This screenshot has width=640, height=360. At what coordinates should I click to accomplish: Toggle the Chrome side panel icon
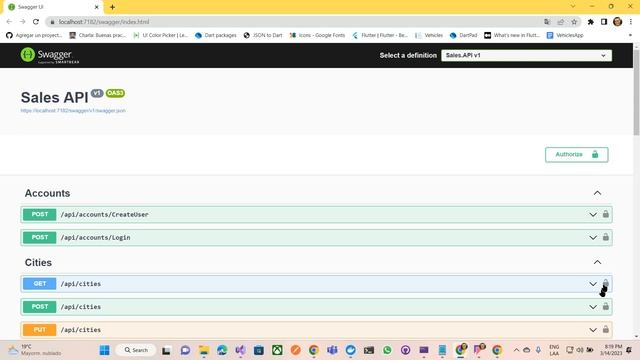click(604, 22)
